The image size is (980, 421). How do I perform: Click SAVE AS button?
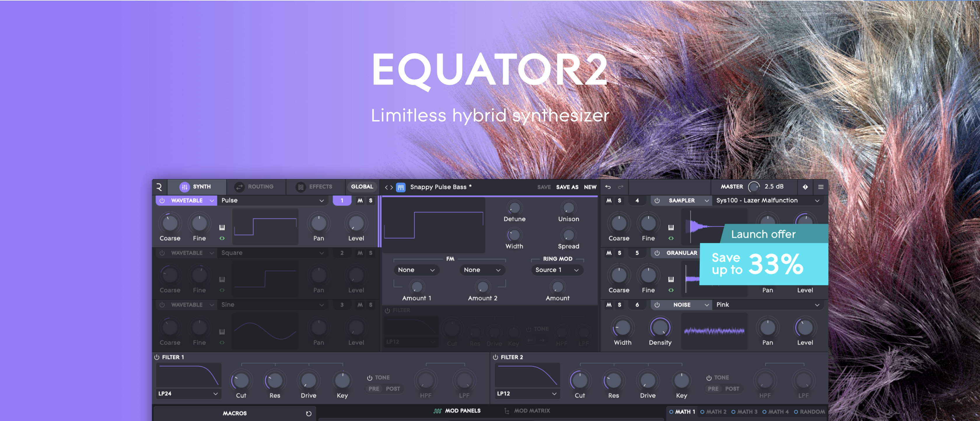(x=567, y=187)
